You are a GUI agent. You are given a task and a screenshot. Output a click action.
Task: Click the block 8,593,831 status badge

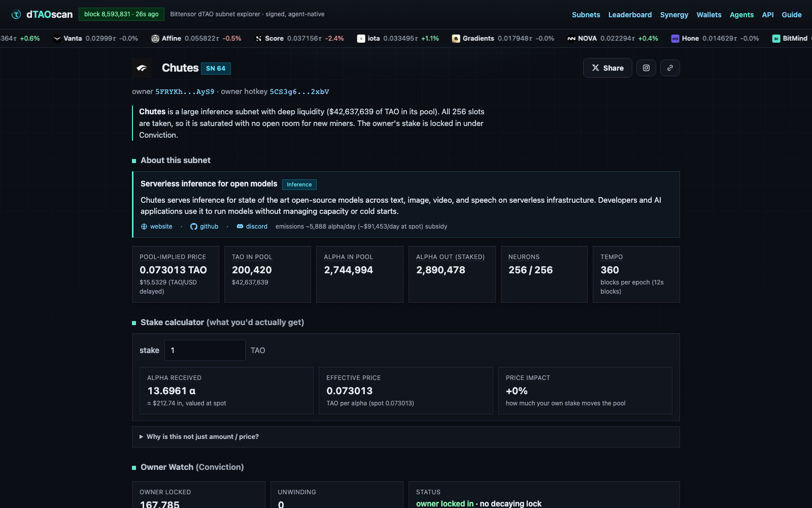pyautogui.click(x=121, y=14)
